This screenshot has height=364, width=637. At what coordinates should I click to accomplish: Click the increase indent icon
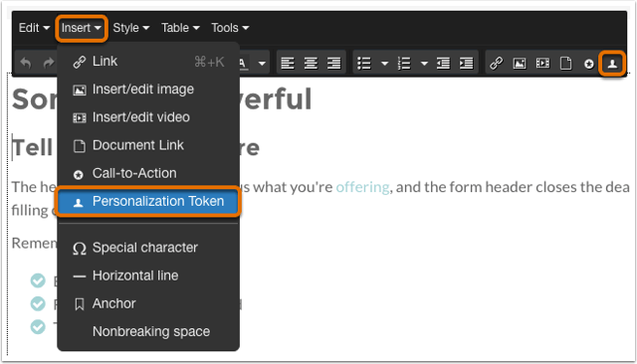(467, 63)
